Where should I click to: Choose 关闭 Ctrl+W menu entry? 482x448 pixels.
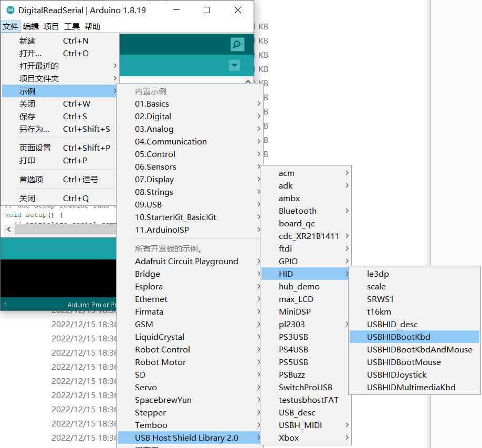(60, 104)
